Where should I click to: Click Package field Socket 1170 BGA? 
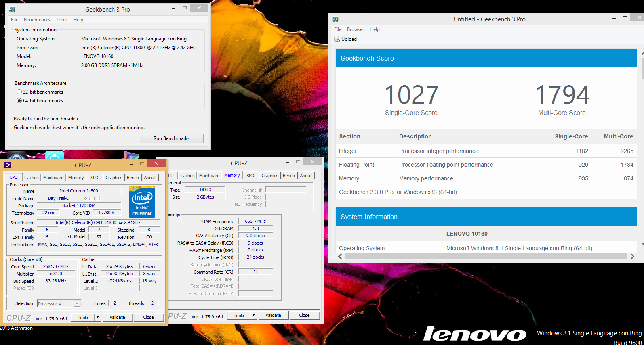tap(79, 205)
